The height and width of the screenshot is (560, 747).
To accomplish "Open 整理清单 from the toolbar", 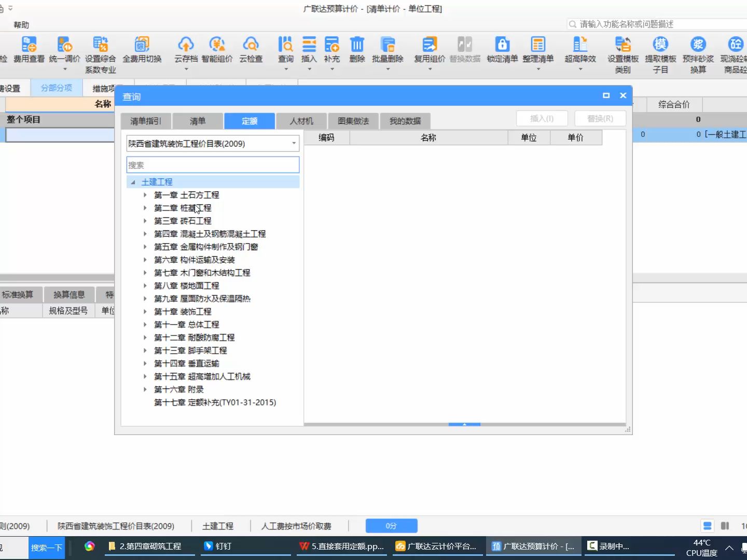I will tap(538, 50).
